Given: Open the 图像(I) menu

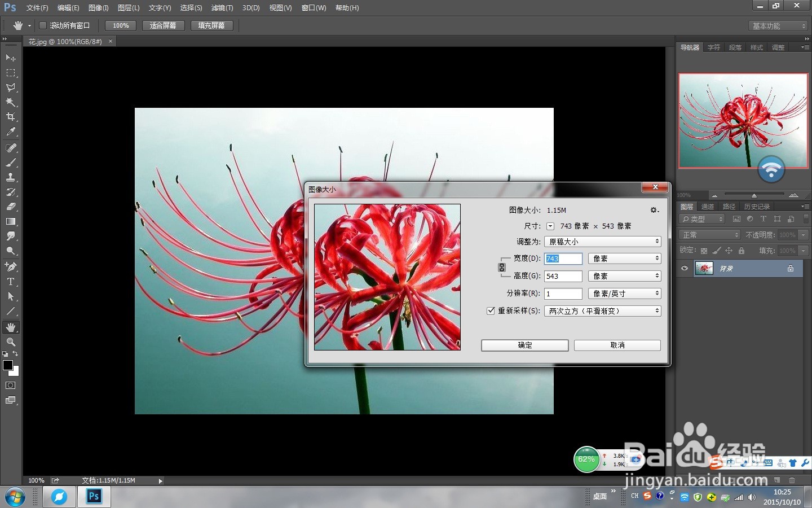Looking at the screenshot, I should (x=98, y=8).
